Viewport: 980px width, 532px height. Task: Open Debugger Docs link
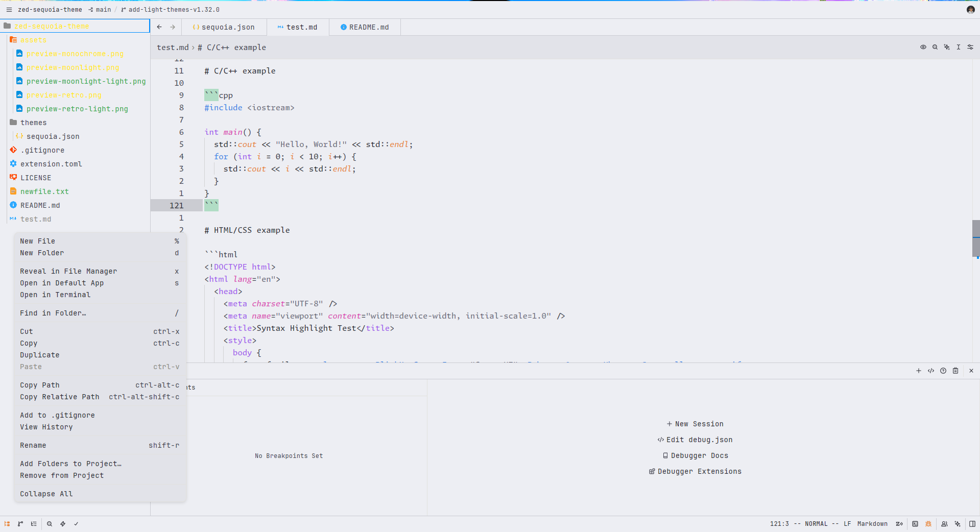pos(695,455)
